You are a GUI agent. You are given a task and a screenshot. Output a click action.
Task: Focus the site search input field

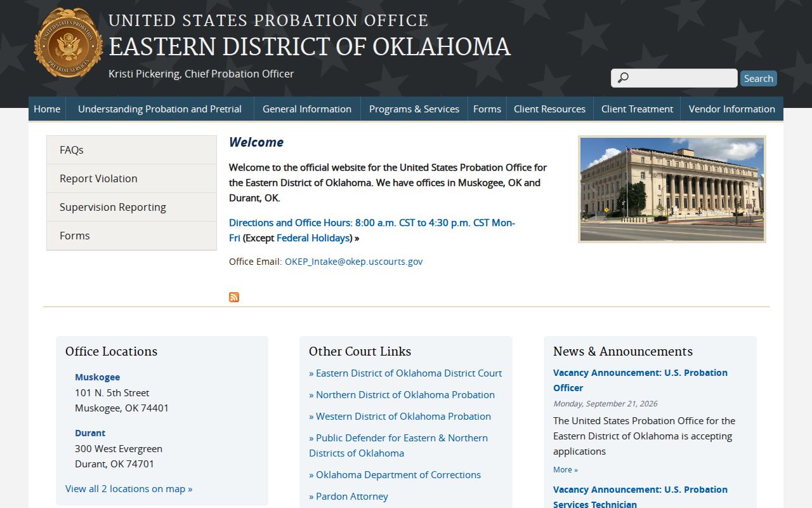[x=674, y=78]
